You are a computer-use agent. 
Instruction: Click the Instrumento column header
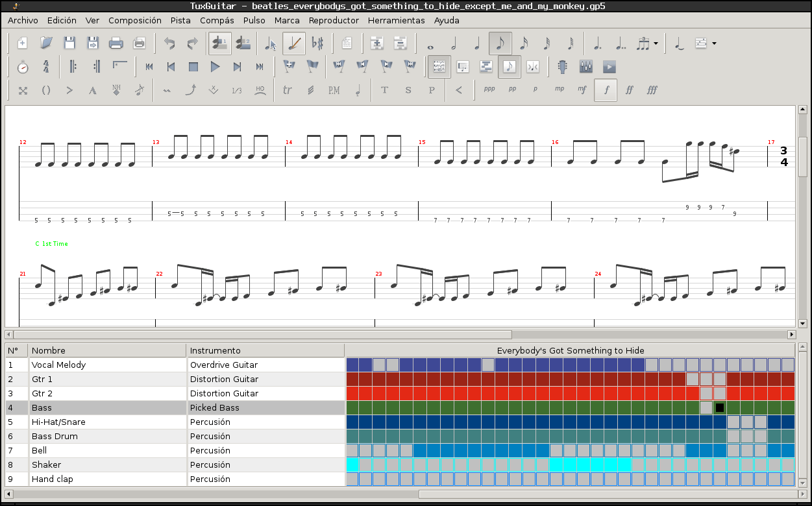[x=215, y=351]
